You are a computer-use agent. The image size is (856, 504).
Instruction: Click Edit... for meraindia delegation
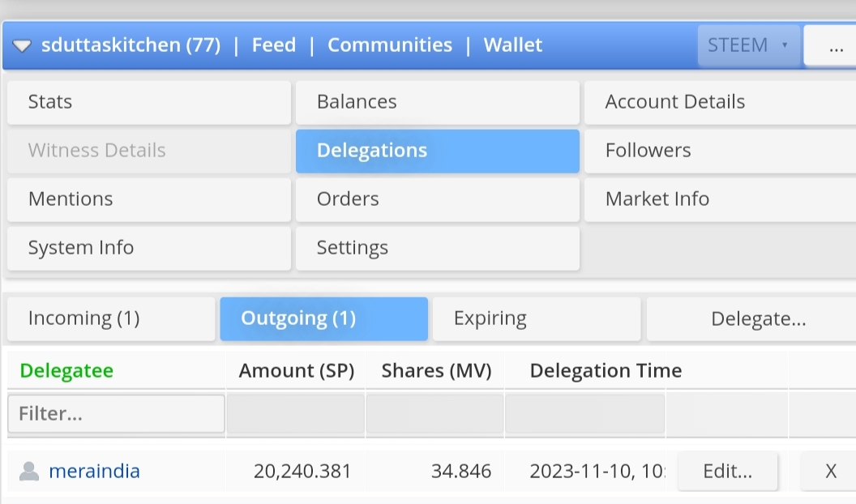point(727,471)
